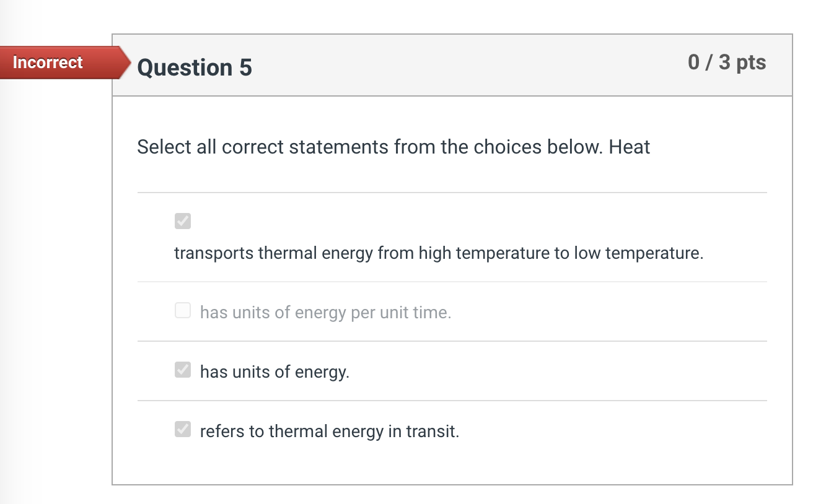Click the answer text "has units of energy"
The image size is (839, 504).
point(275,371)
